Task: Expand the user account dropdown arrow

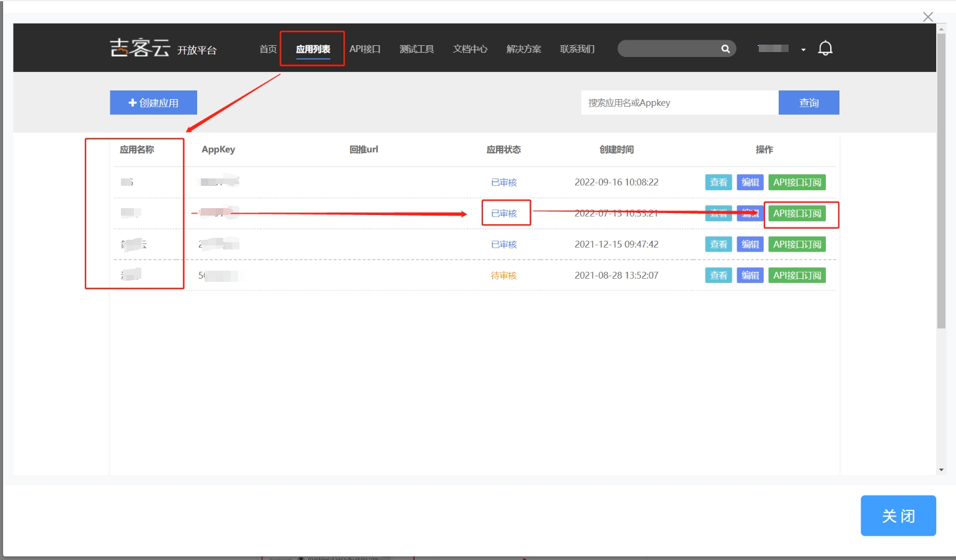Action: [803, 50]
